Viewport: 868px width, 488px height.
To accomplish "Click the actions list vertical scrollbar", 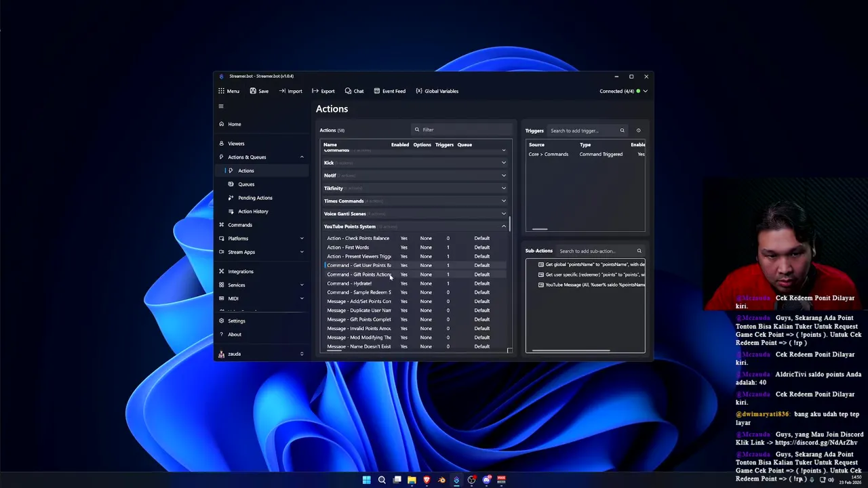I will pos(510,224).
